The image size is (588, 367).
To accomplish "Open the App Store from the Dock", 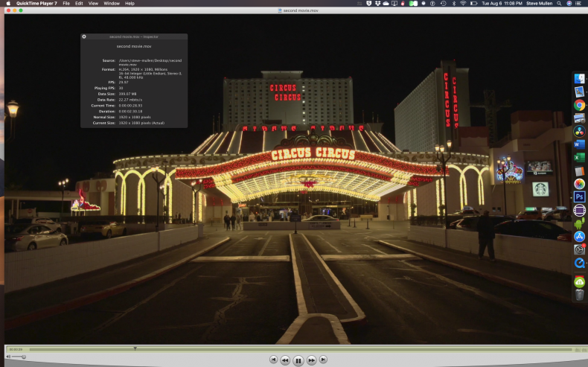I will tap(579, 237).
